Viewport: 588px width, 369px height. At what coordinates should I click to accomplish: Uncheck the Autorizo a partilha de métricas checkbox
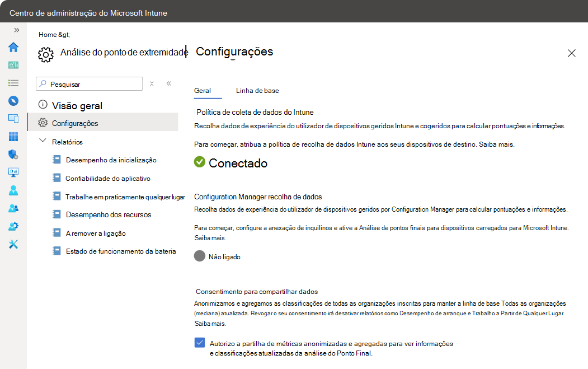tap(200, 342)
